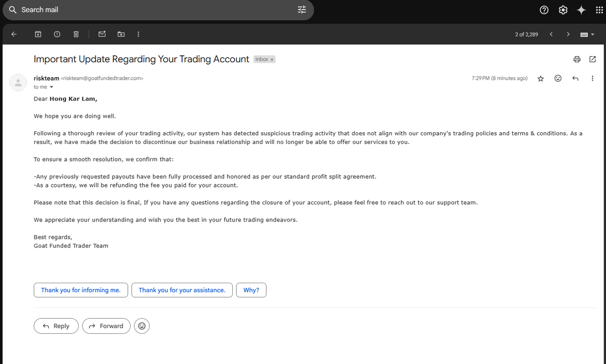
Task: Choose smart reply 'Thank you for your assistance.'
Action: coord(182,290)
